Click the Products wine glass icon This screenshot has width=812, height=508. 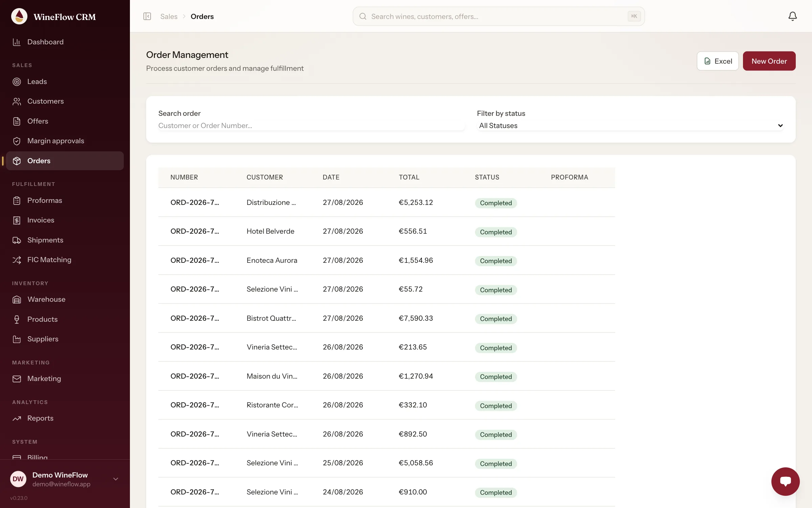pyautogui.click(x=17, y=319)
